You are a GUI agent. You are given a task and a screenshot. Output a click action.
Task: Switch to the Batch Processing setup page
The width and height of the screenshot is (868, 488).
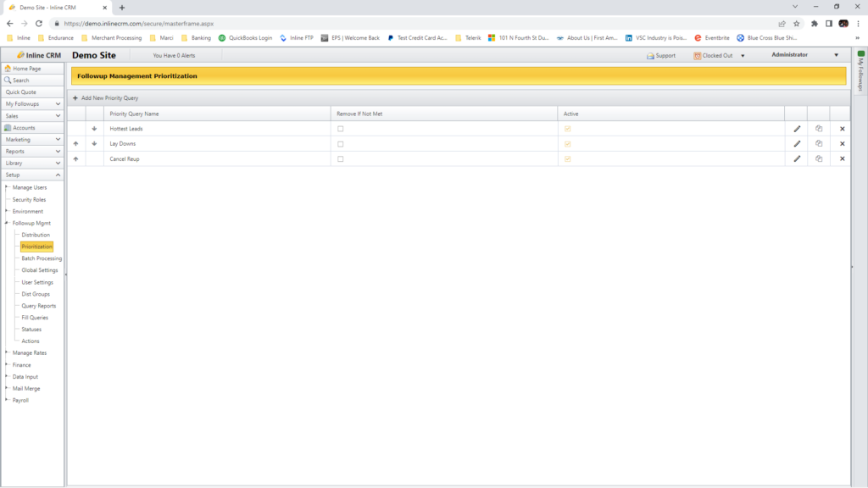click(42, 258)
